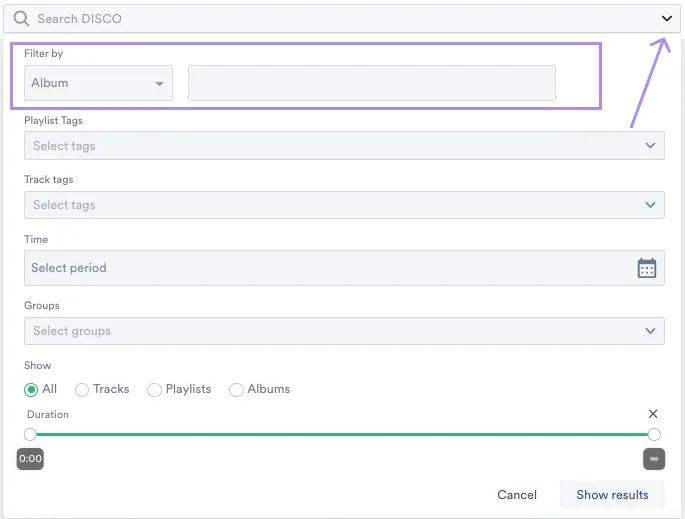The height and width of the screenshot is (519, 685).
Task: Open the Select groups dropdown
Action: (x=344, y=331)
